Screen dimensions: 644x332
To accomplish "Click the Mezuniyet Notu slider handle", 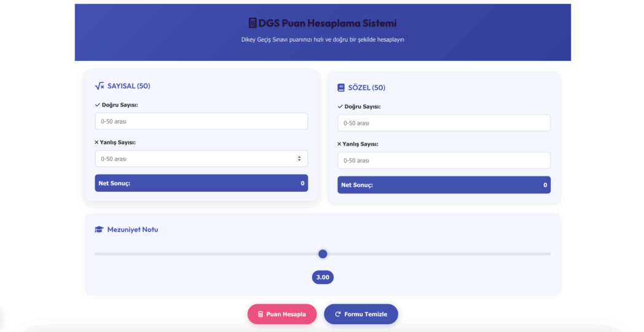I will point(323,254).
